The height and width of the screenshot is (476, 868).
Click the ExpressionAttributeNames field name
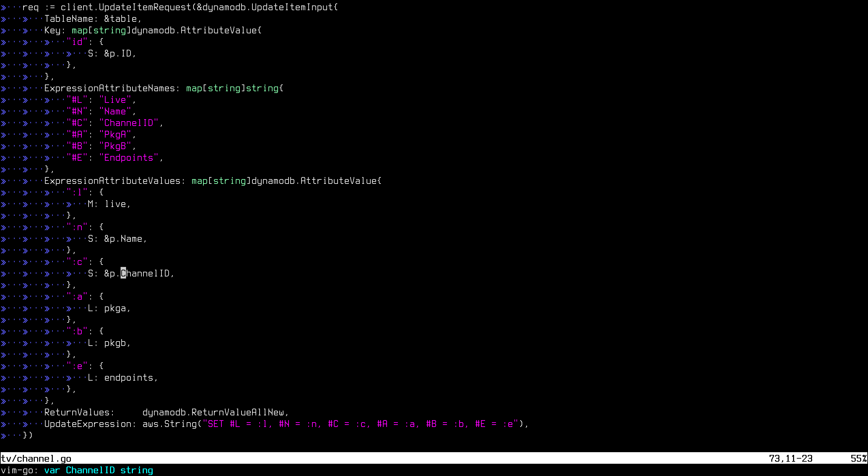coord(109,88)
